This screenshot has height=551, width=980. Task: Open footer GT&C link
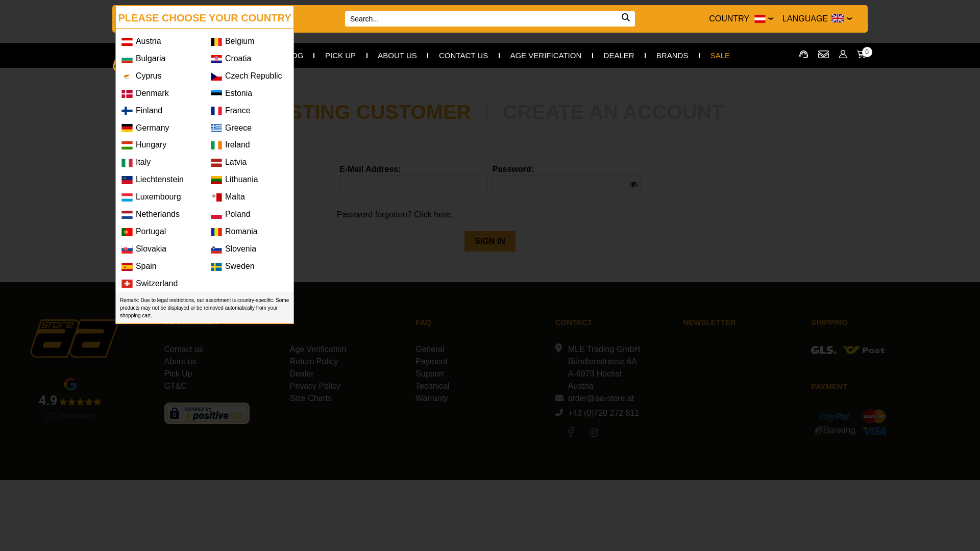[175, 386]
